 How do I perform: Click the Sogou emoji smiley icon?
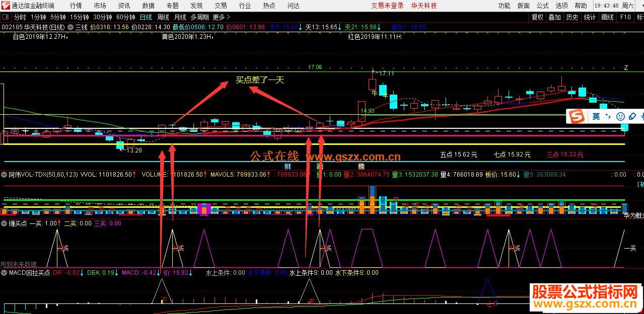tap(621, 117)
